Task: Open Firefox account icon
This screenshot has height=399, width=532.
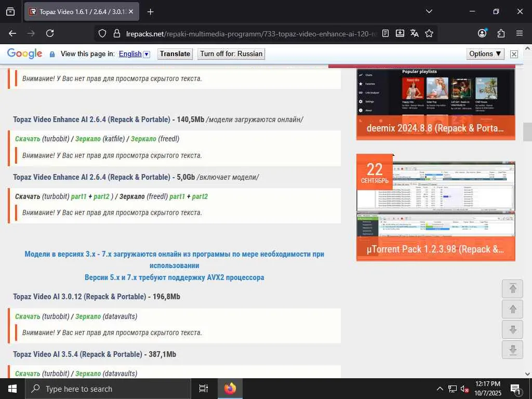Action: [482, 33]
